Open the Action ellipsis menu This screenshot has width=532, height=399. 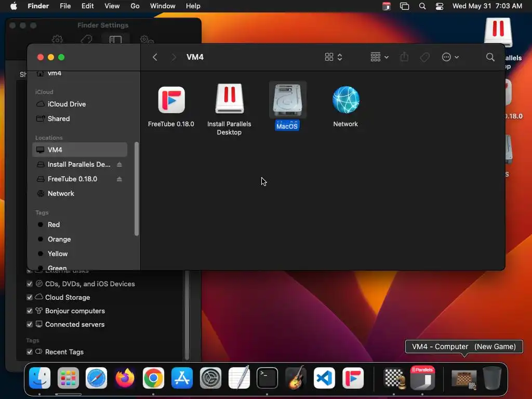click(450, 57)
